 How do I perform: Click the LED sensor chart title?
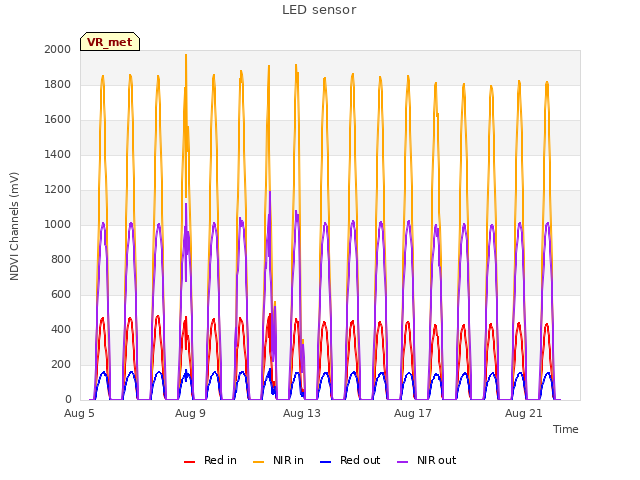(319, 10)
